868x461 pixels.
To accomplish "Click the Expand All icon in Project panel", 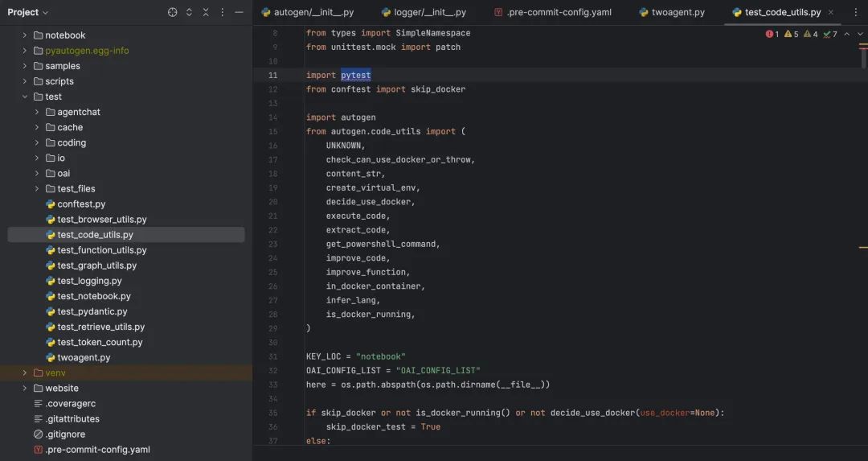I will [189, 12].
